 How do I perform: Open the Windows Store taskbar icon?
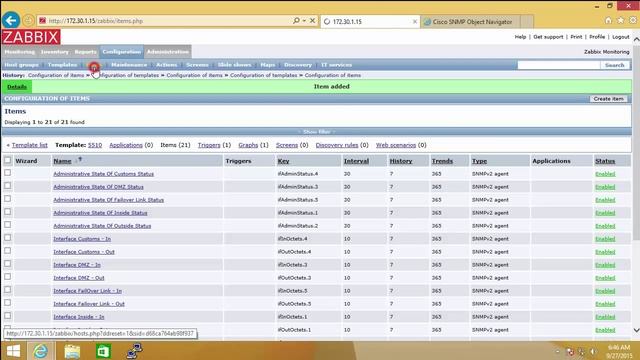[103, 351]
